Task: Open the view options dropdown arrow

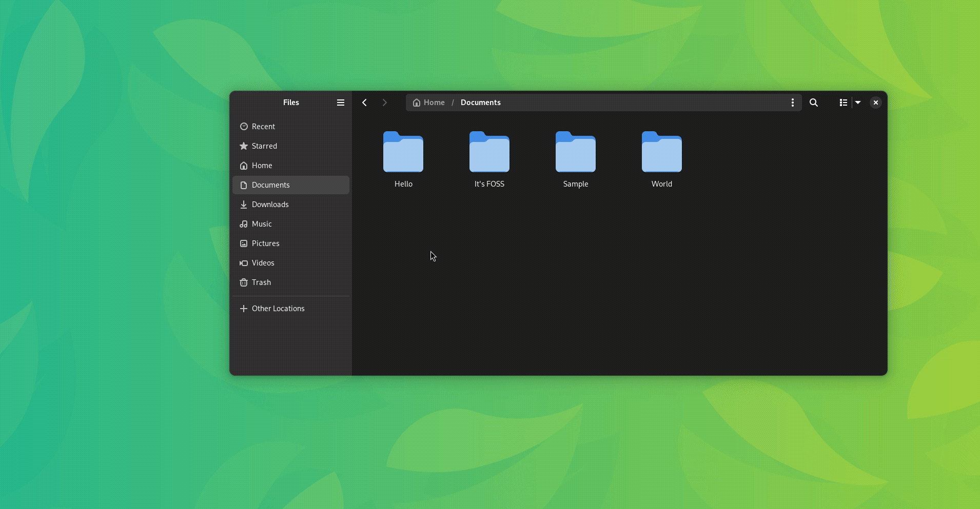Action: (857, 103)
